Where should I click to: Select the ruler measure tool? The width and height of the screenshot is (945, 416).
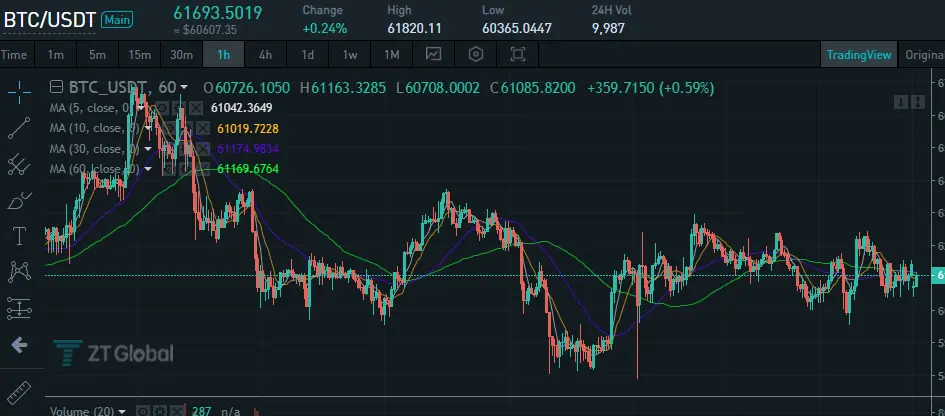[19, 392]
